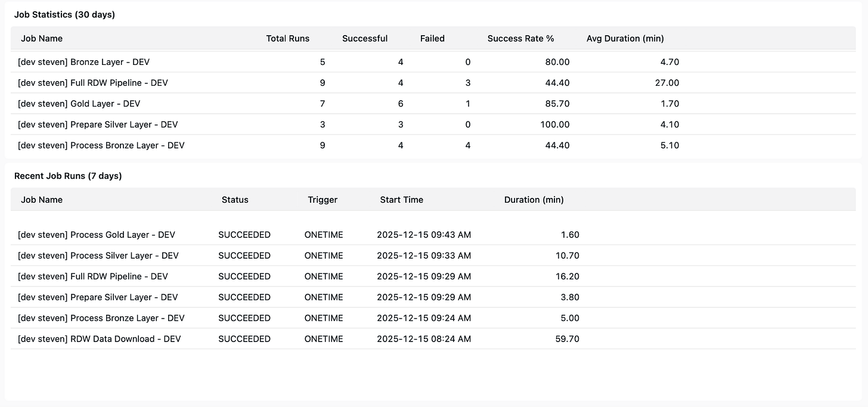
Task: Click duration 3.80 for Prepare Silver Layer run
Action: 570,297
